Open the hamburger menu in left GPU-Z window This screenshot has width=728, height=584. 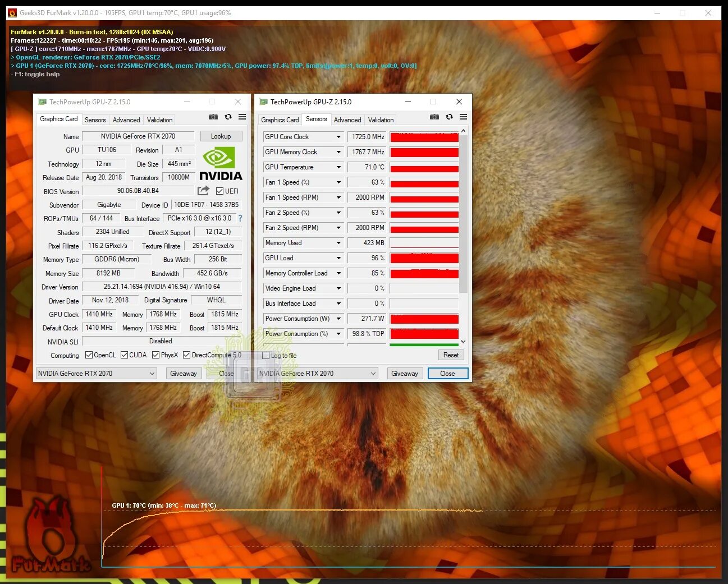pos(242,117)
